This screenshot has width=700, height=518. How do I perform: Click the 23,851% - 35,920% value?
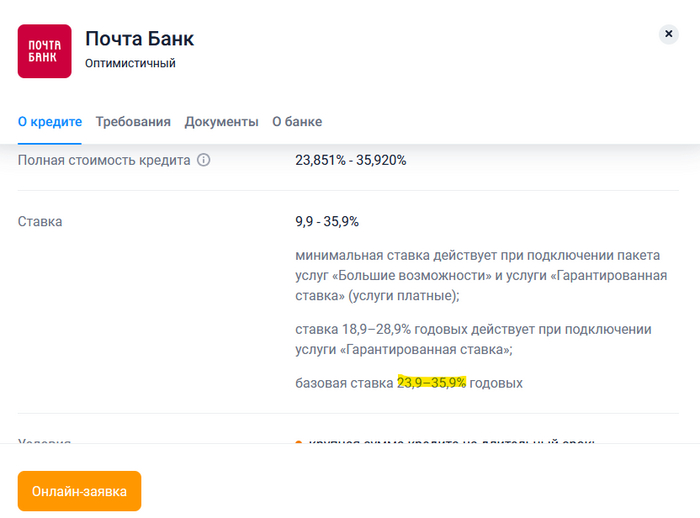coord(350,160)
